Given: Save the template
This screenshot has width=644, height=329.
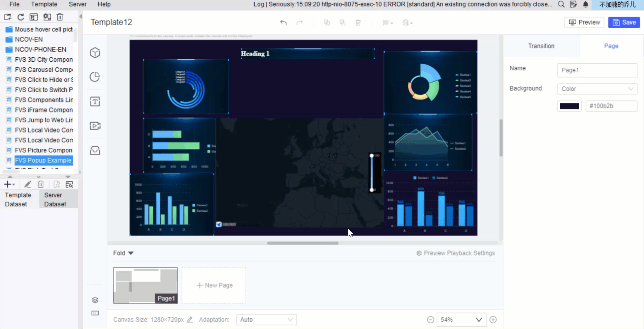Looking at the screenshot, I should point(624,22).
